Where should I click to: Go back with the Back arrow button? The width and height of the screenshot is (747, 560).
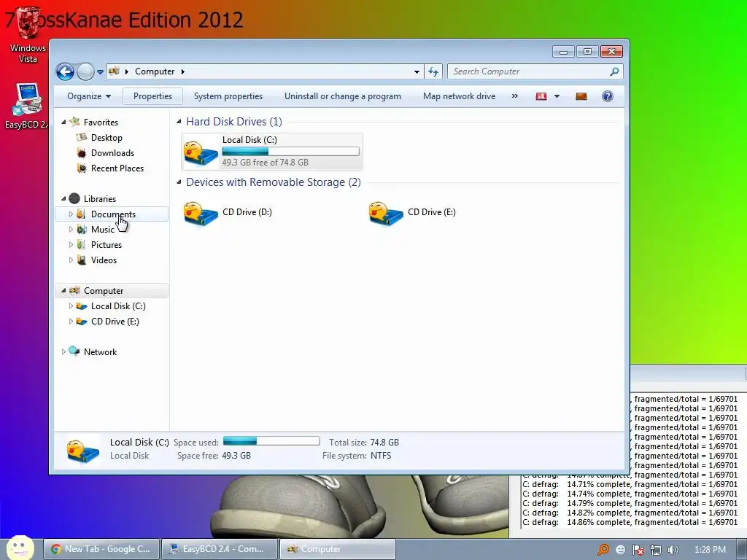click(65, 72)
